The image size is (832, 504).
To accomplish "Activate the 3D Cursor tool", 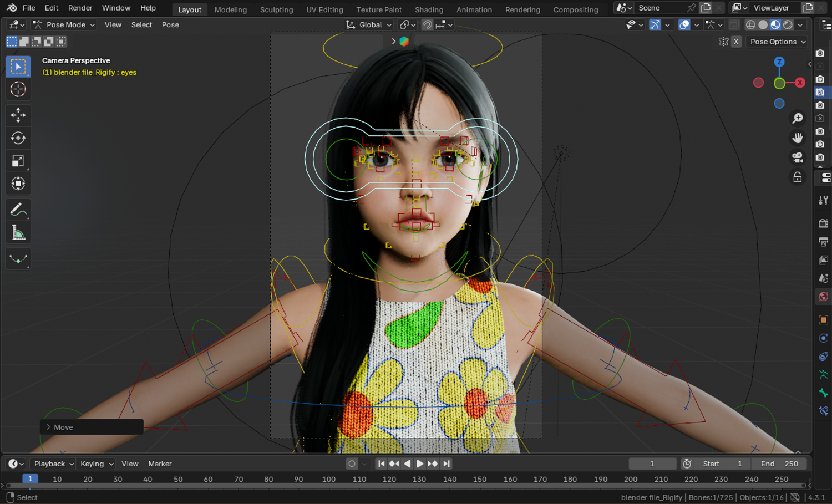I will (18, 89).
